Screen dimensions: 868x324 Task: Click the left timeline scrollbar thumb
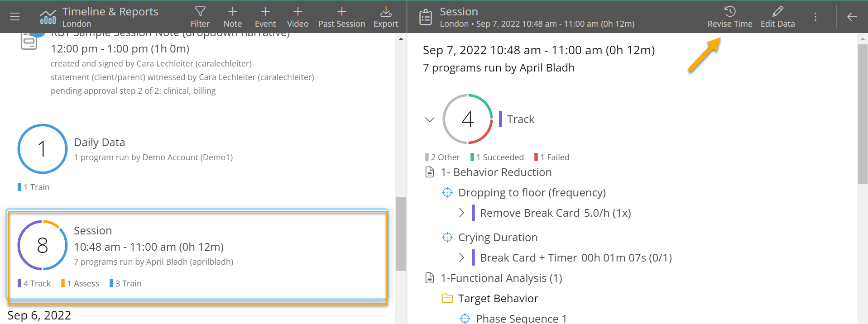pyautogui.click(x=401, y=234)
